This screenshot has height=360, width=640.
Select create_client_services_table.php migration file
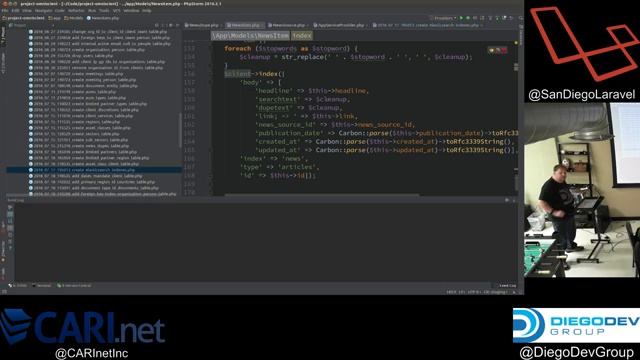[x=81, y=116]
